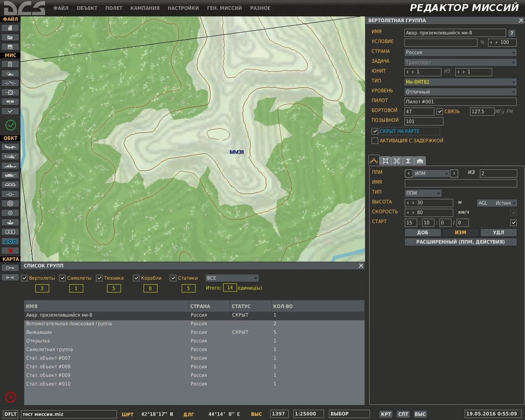Click the pilot name field 'Пилот #001'
The width and height of the screenshot is (525, 420).
pos(460,101)
